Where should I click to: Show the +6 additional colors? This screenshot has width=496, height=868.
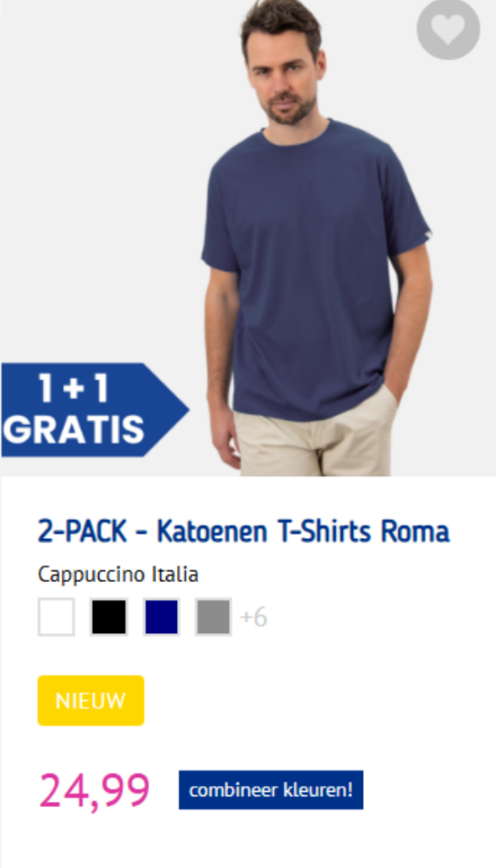(x=254, y=617)
